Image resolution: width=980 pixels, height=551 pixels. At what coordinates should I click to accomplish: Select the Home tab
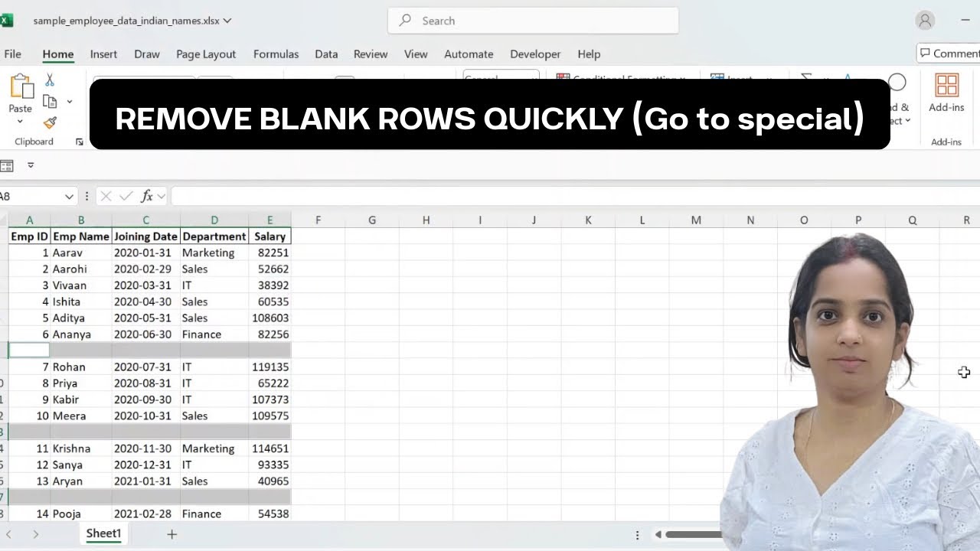click(x=58, y=54)
